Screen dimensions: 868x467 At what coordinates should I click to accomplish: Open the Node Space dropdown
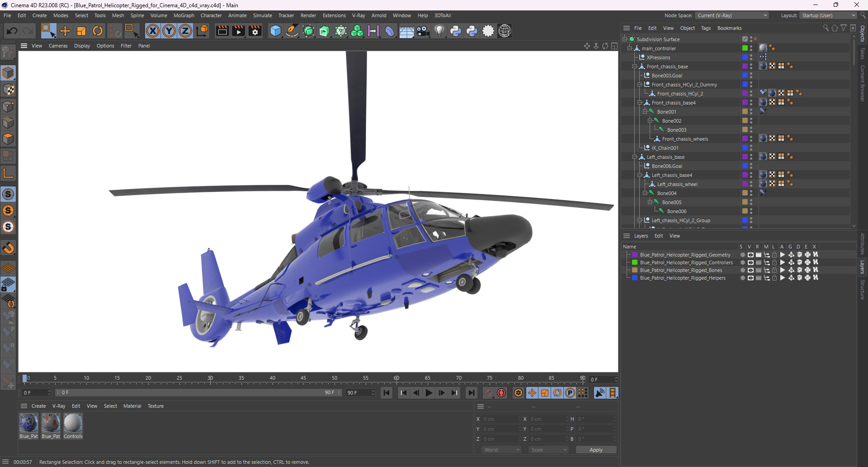pyautogui.click(x=732, y=15)
